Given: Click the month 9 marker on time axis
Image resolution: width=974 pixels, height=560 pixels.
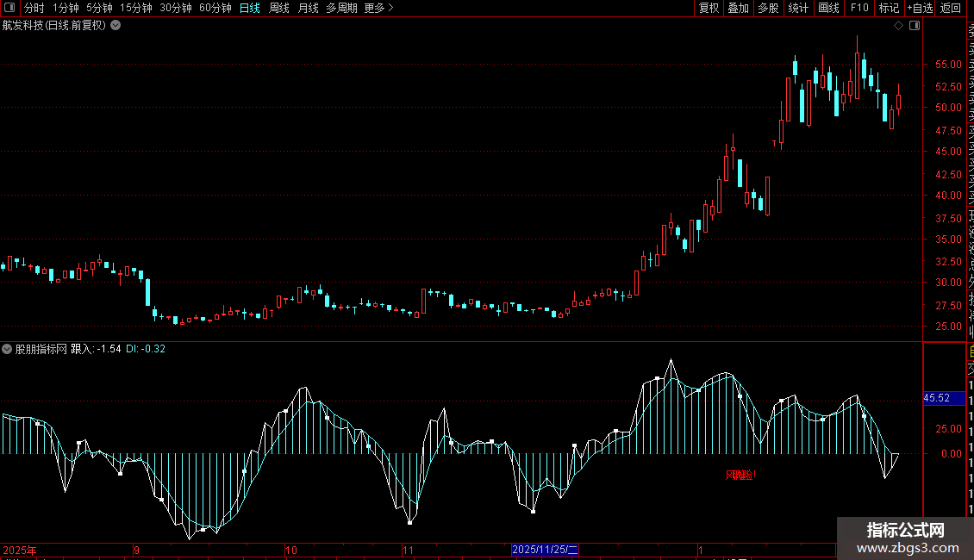Looking at the screenshot, I should 136,550.
